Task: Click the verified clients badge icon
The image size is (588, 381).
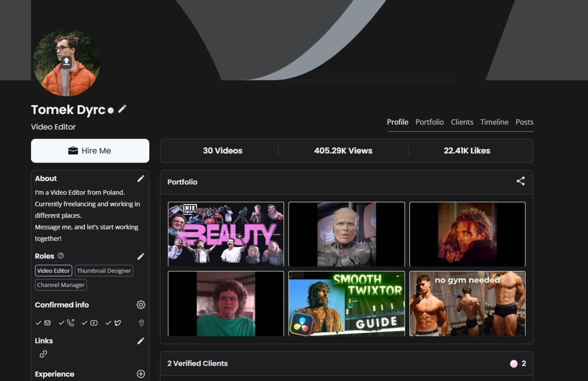Action: [514, 364]
